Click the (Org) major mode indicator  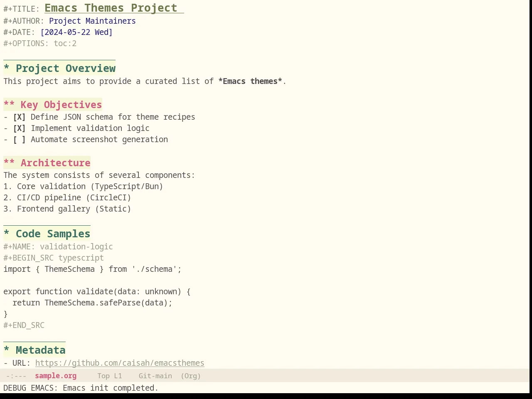[x=191, y=376]
